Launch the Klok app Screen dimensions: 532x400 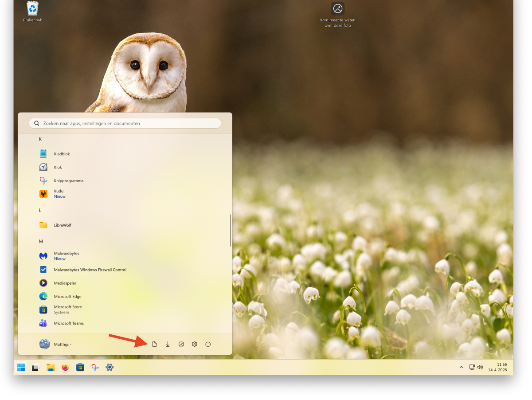tap(58, 167)
